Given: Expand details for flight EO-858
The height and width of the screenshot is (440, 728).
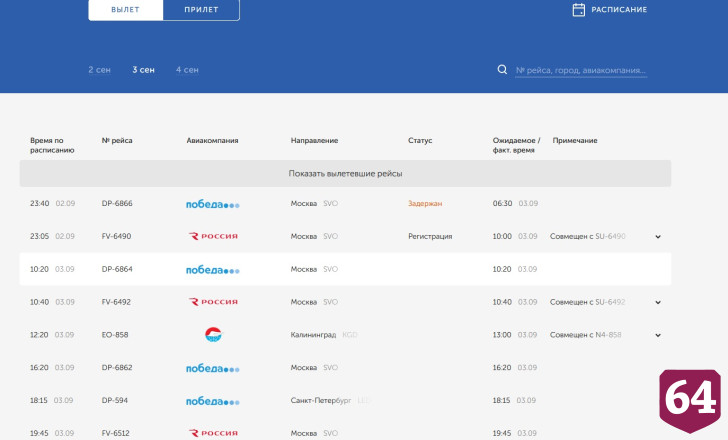Looking at the screenshot, I should pyautogui.click(x=658, y=335).
